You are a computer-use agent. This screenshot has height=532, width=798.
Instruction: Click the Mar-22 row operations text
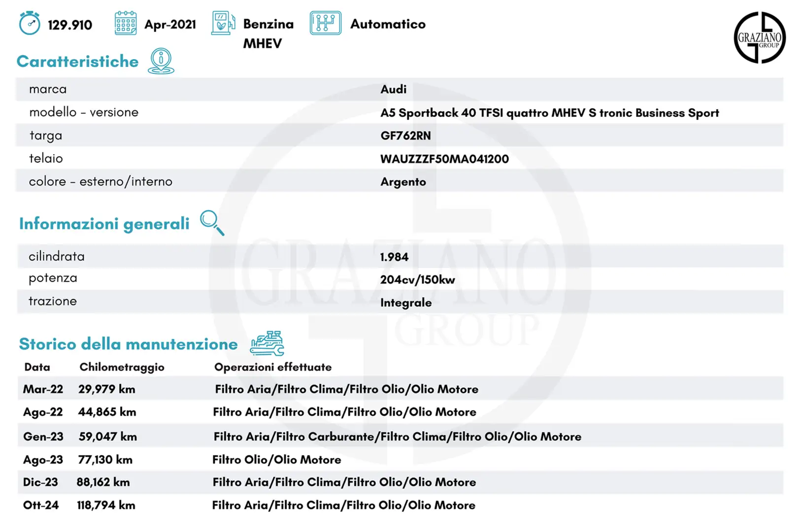point(346,389)
